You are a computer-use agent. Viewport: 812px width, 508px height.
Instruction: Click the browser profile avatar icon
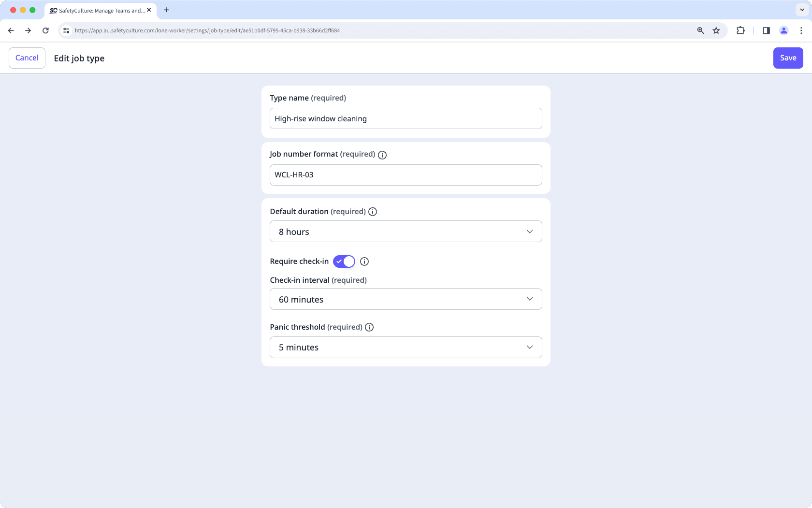(784, 30)
